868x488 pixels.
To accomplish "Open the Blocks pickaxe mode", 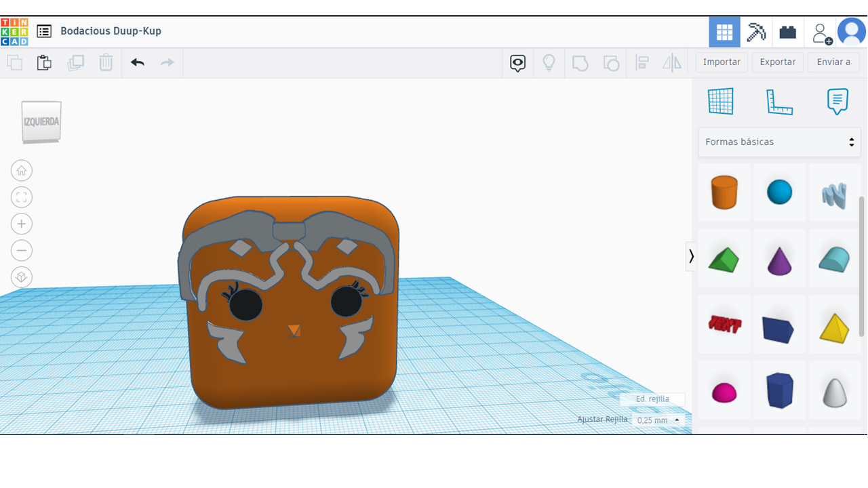I will [755, 32].
